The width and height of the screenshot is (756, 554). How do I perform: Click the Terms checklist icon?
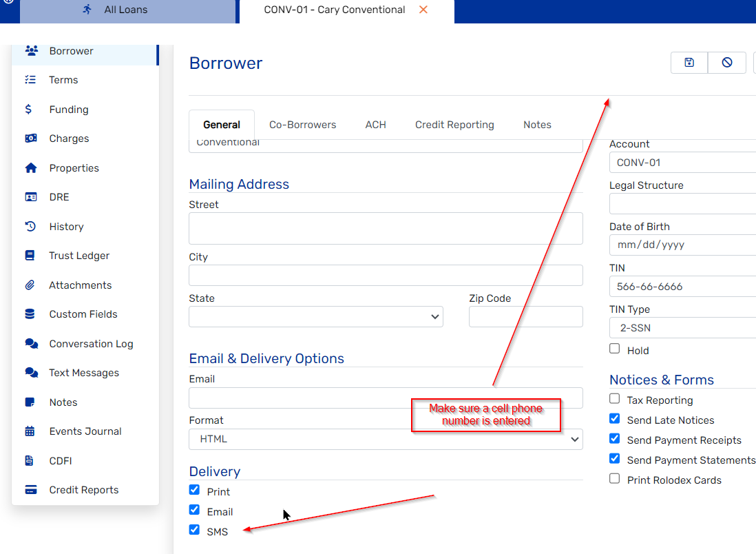30,80
